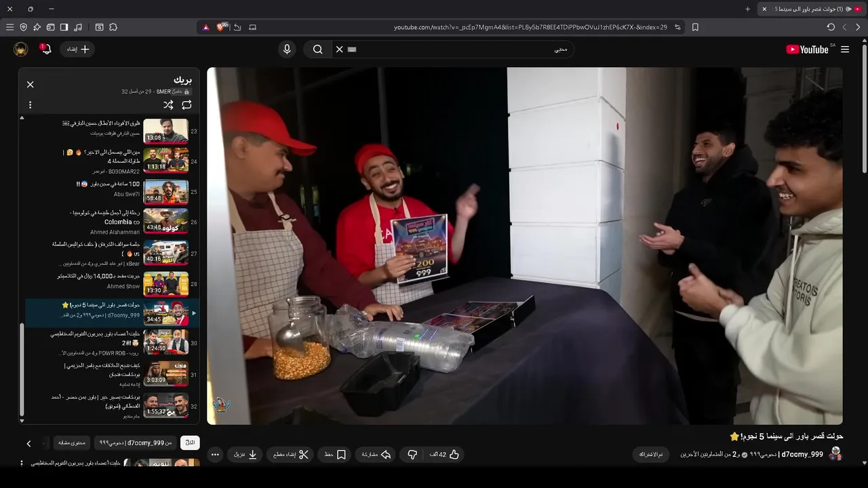Viewport: 868px width, 488px height.
Task: Open the site settings icon in address bar
Action: click(677, 27)
